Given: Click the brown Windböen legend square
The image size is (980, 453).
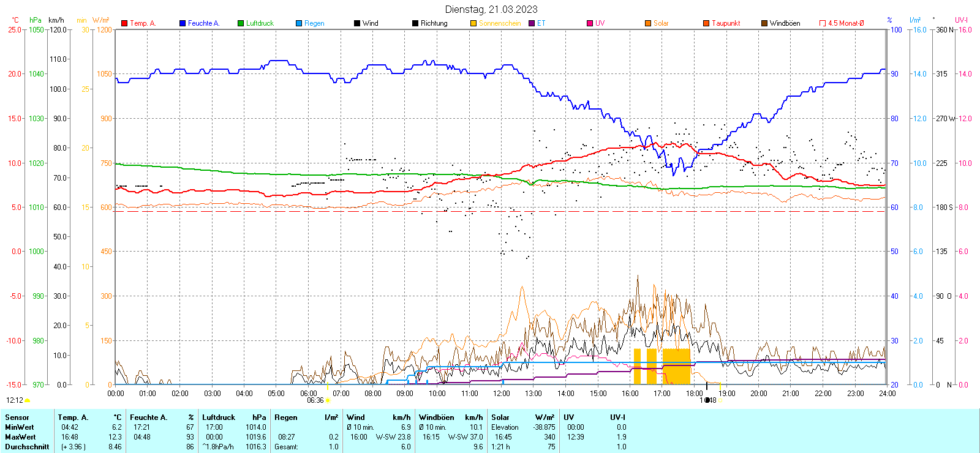Looking at the screenshot, I should pos(764,23).
